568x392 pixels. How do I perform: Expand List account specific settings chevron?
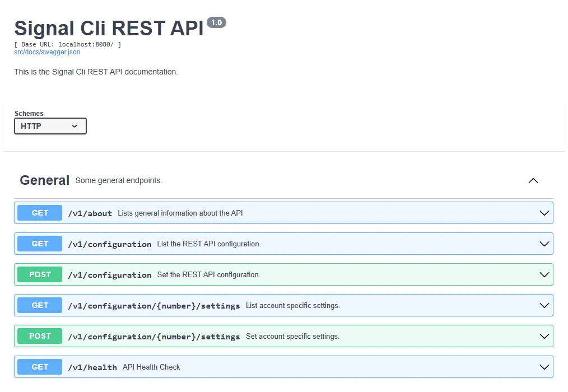[543, 305]
